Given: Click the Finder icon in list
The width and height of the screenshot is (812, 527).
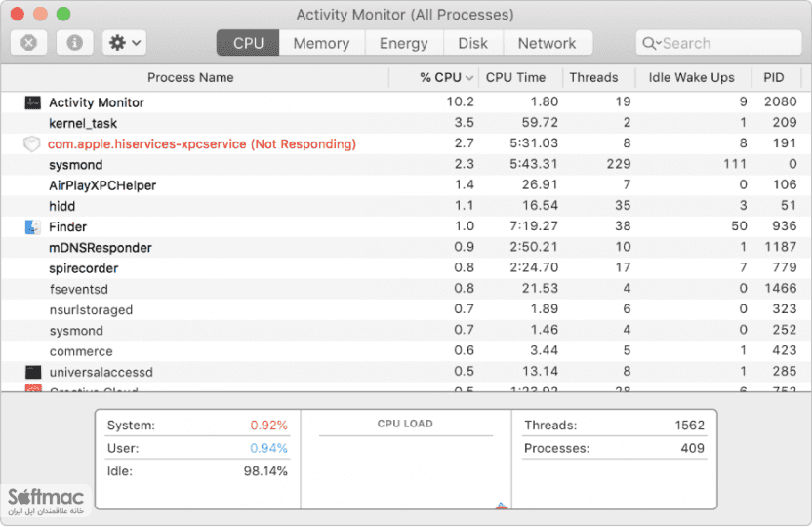Looking at the screenshot, I should 32,226.
